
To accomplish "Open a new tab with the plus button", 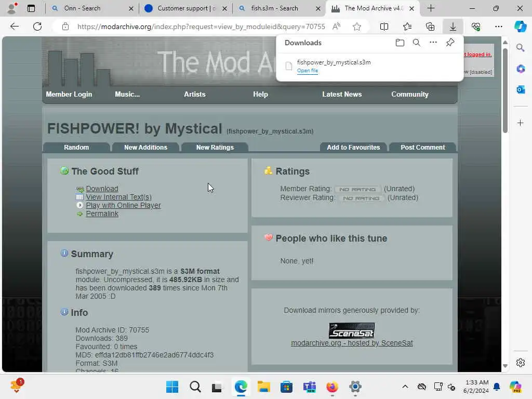I will point(431,8).
